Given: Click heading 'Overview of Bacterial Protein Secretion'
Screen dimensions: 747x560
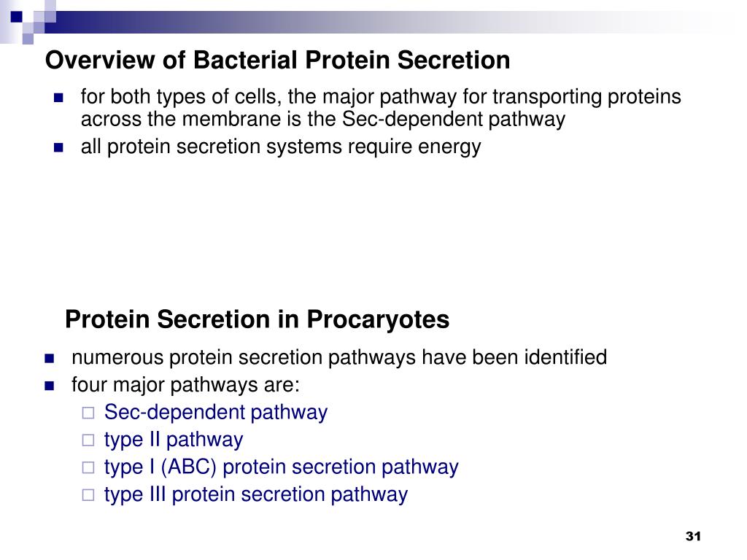Looking at the screenshot, I should point(278,61).
